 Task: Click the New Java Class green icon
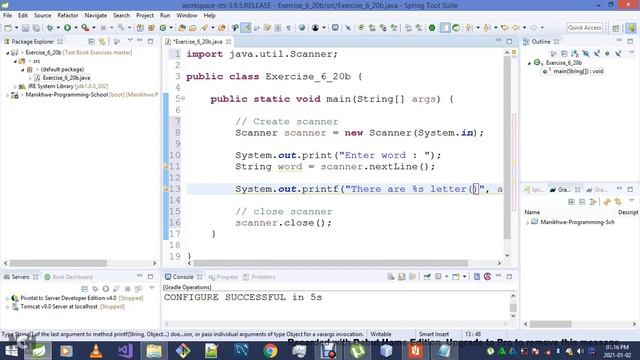[x=163, y=27]
